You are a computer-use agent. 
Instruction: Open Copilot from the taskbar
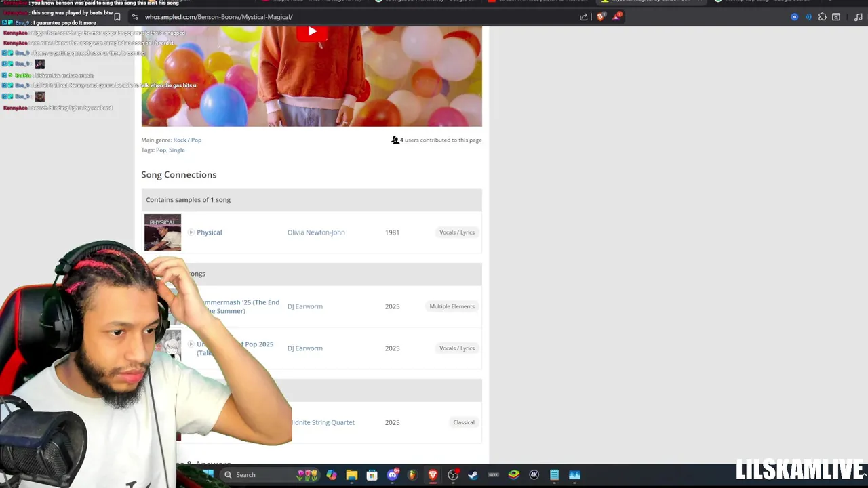(x=332, y=475)
